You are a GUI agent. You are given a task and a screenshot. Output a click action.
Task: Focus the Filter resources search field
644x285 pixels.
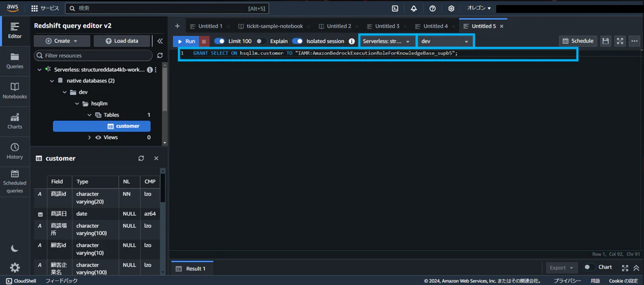93,56
